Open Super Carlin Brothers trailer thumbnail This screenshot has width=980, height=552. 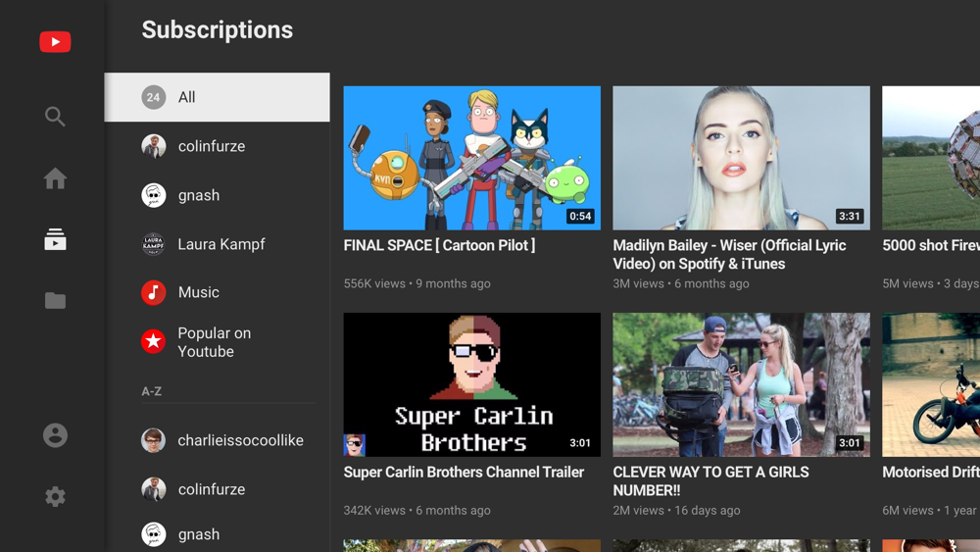(x=472, y=384)
